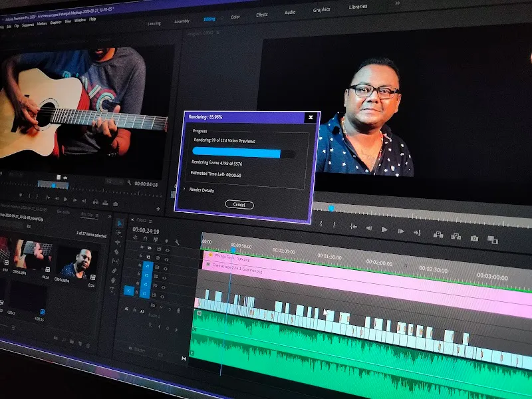The height and width of the screenshot is (399, 532).
Task: Switch to Effects workspace tab
Action: [261, 15]
